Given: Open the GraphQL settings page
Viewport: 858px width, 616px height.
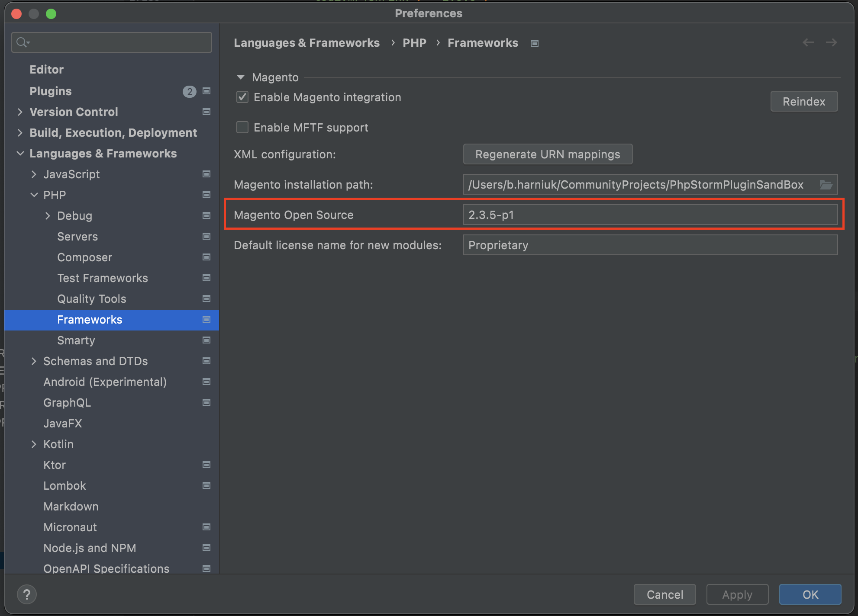Looking at the screenshot, I should point(67,403).
